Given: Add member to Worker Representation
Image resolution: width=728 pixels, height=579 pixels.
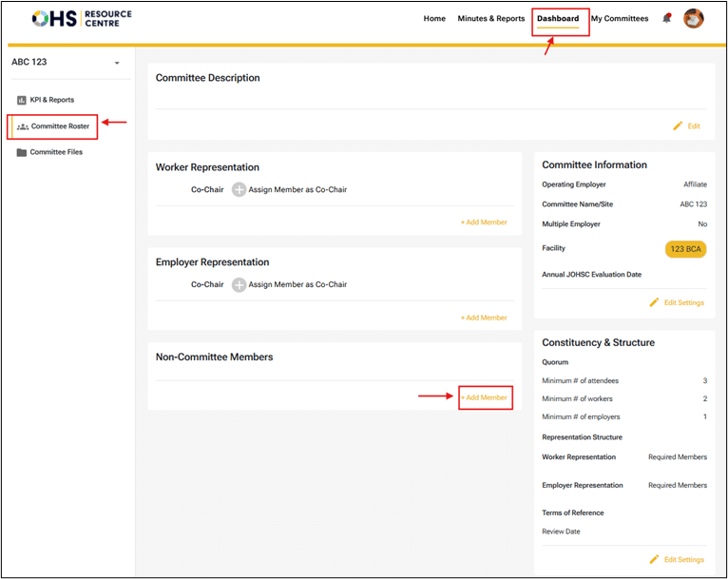Looking at the screenshot, I should [484, 222].
